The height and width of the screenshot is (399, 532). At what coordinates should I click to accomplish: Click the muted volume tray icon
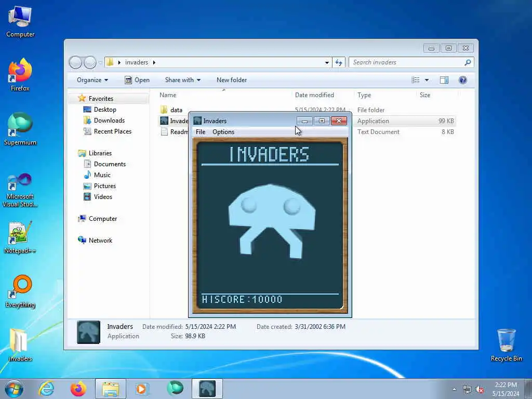point(480,390)
